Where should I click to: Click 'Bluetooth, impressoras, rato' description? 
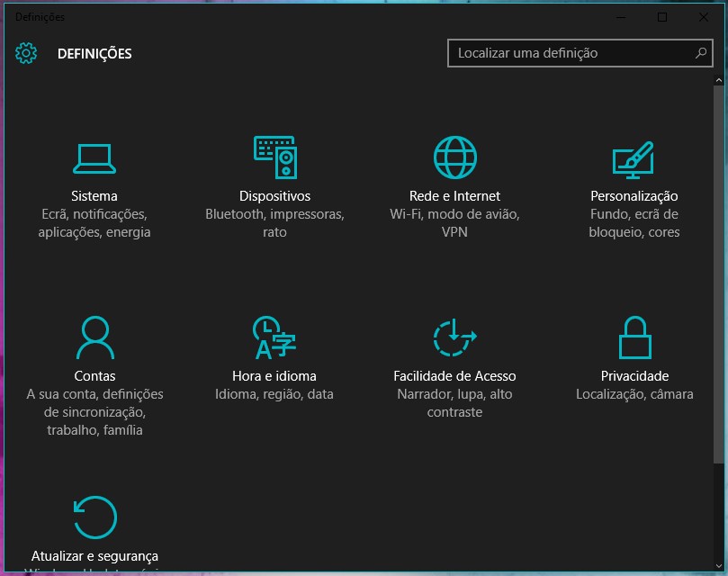click(274, 223)
